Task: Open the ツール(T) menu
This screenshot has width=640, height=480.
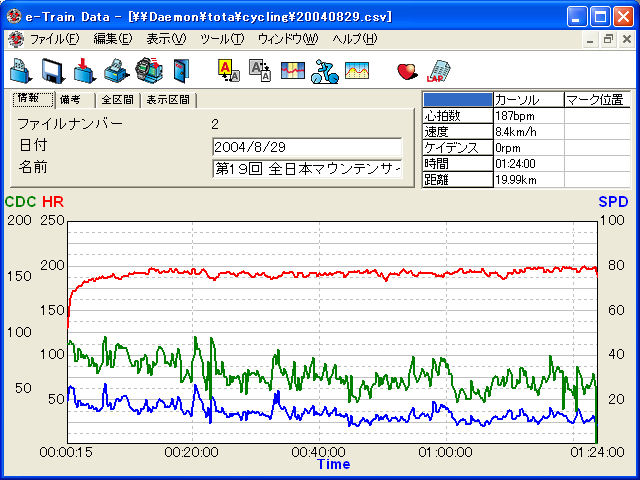Action: click(x=221, y=39)
